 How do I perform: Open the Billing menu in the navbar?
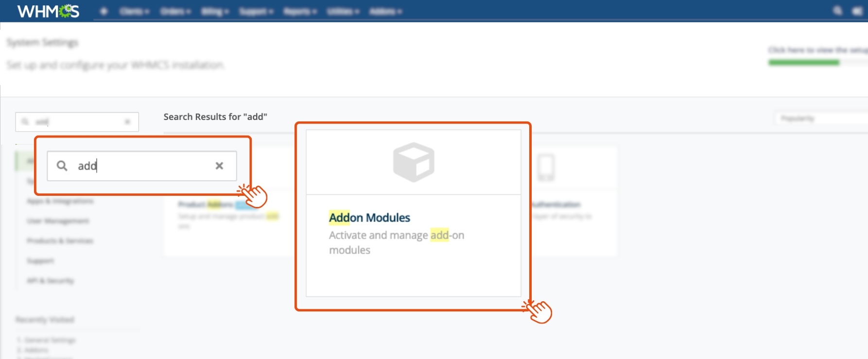click(215, 11)
